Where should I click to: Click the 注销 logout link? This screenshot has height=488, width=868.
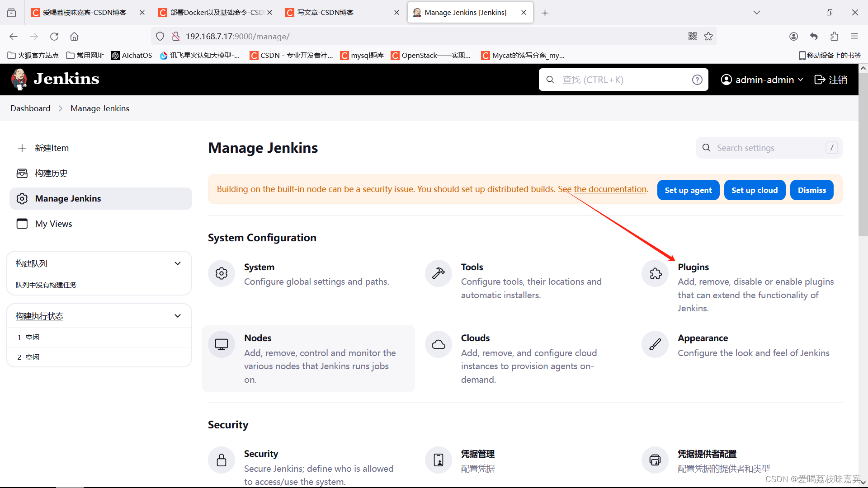click(x=830, y=80)
